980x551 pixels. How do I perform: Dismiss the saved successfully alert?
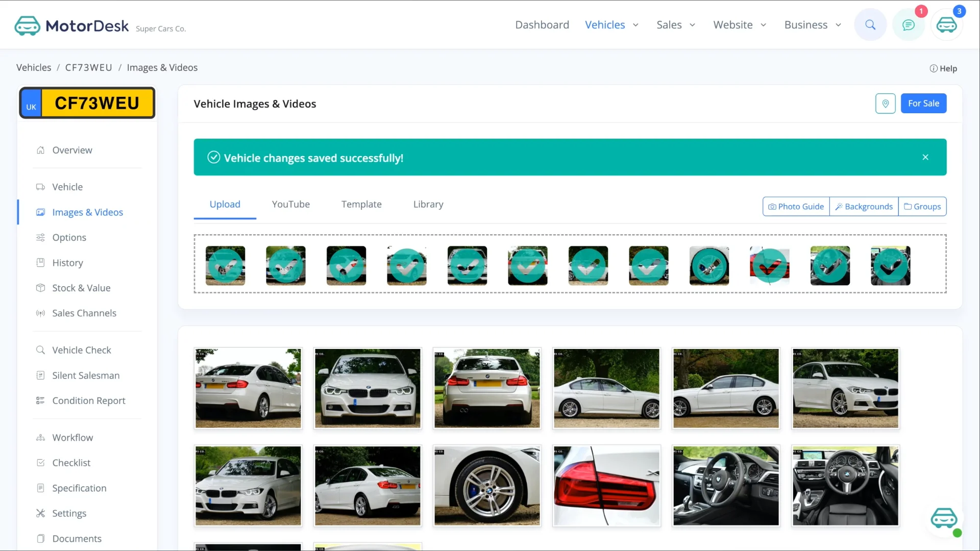pyautogui.click(x=925, y=157)
